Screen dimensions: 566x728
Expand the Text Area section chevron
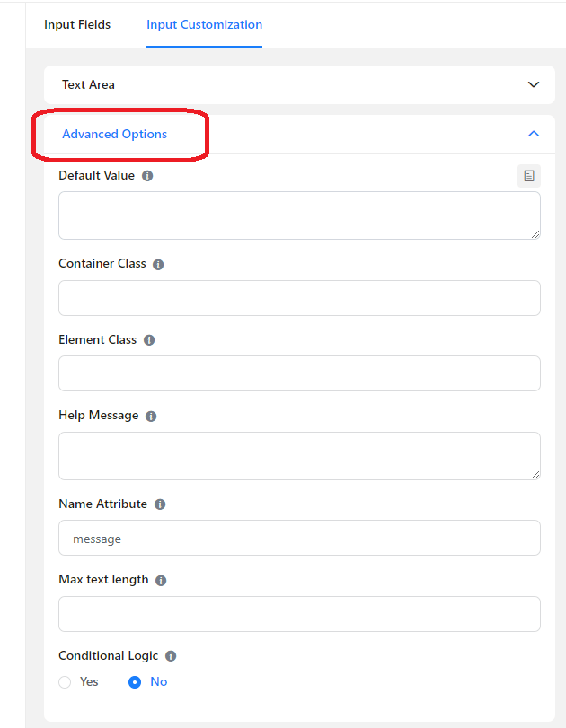coord(534,84)
